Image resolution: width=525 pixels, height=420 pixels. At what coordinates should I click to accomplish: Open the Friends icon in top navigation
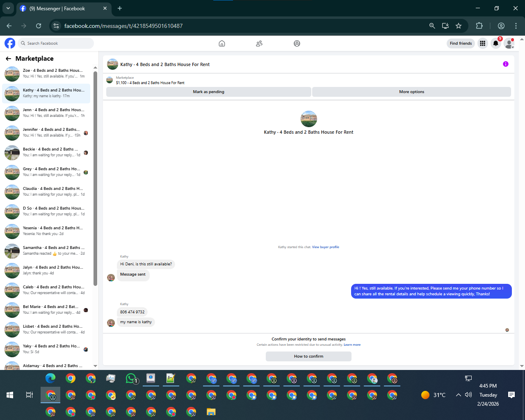(259, 43)
